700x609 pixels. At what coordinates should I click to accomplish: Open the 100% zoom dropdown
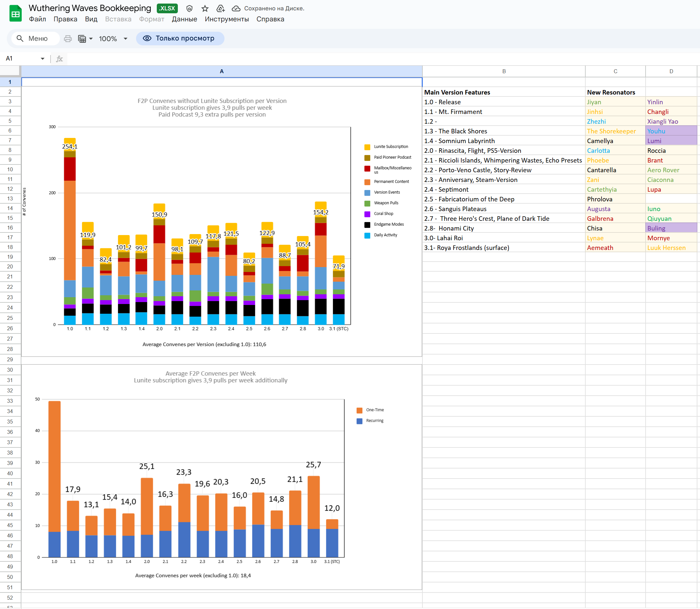(x=113, y=39)
